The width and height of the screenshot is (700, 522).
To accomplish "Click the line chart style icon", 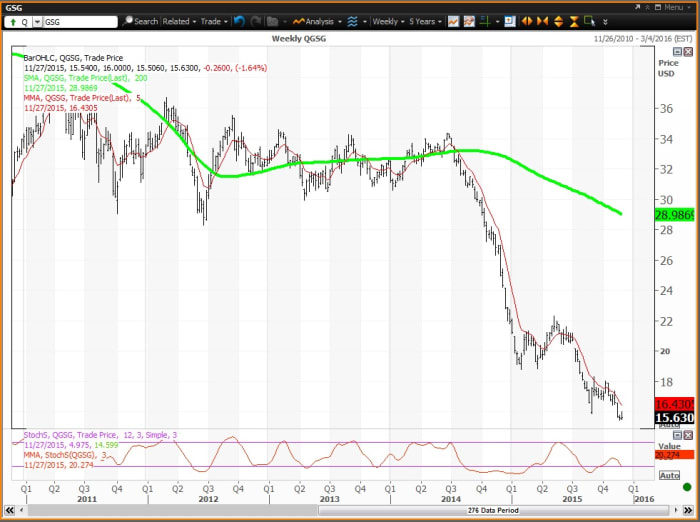I will tap(454, 21).
